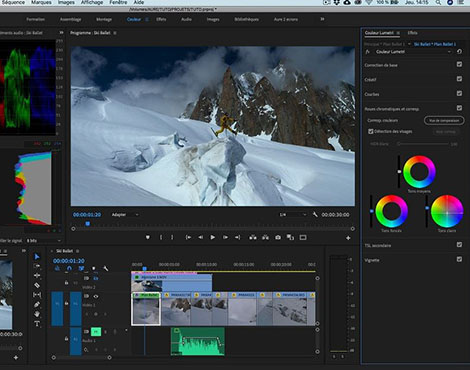
Task: Toggle Audio 1 mute M button
Action: pyautogui.click(x=96, y=331)
